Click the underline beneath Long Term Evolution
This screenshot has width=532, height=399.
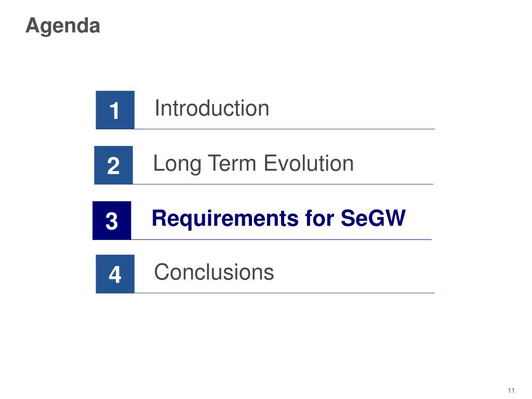283,184
